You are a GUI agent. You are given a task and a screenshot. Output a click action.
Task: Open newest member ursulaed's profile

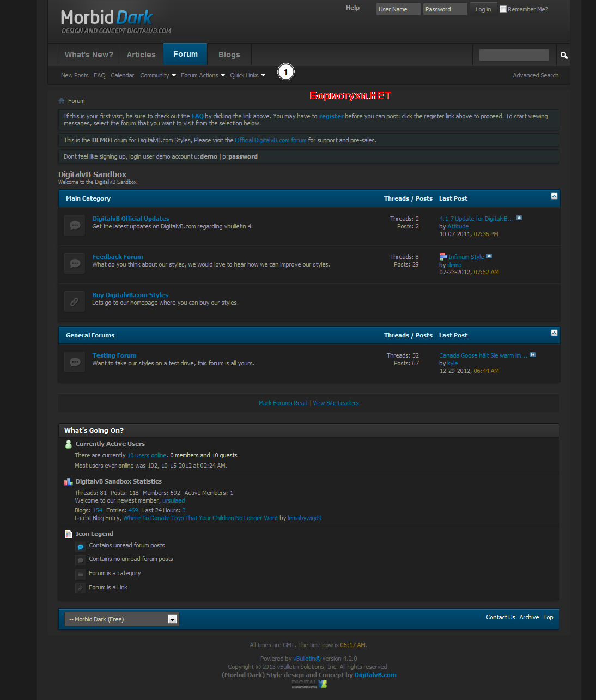tap(174, 500)
